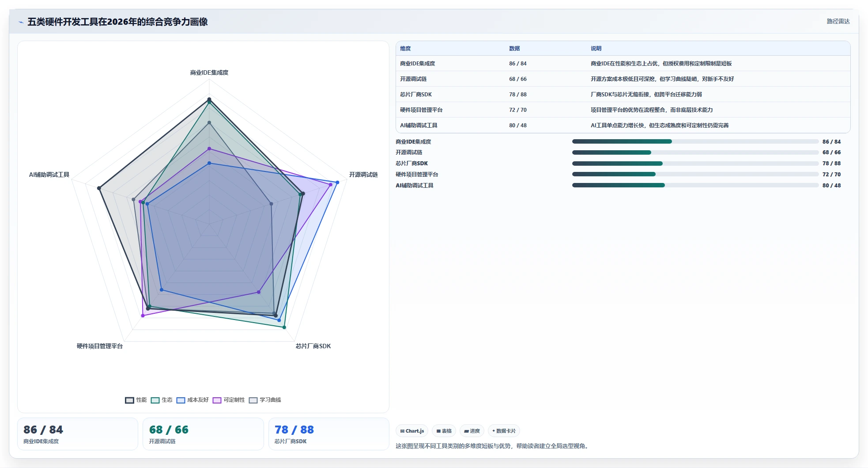Select the 芯片厂商SDK progress bar

[x=695, y=164]
